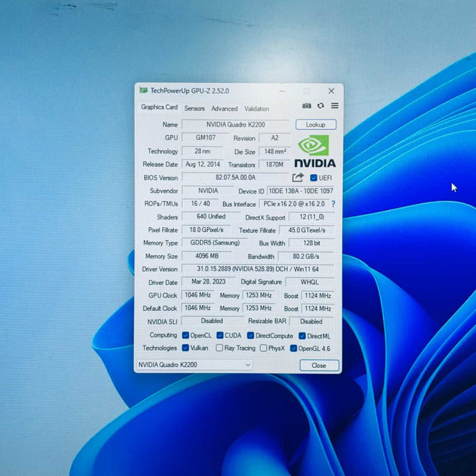Click the Subvendor field NVIDIA
This screenshot has width=476, height=476.
point(208,190)
